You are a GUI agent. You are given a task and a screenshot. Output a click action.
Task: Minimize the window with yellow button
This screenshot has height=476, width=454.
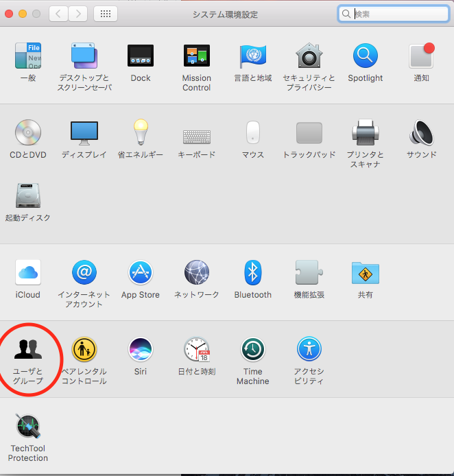[23, 14]
